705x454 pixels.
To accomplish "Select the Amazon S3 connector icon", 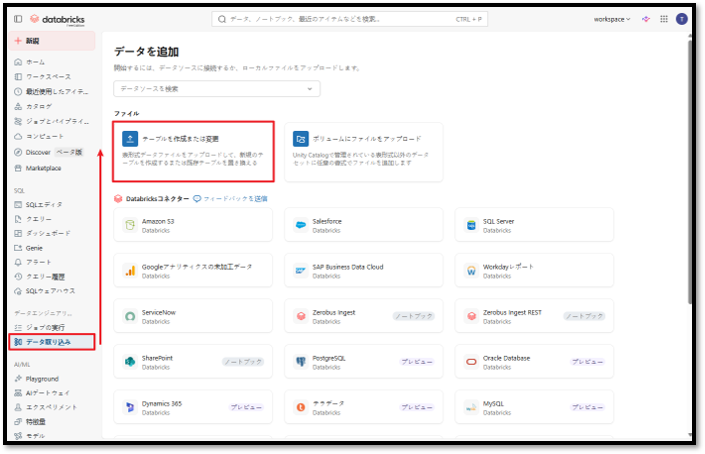I will click(x=130, y=225).
